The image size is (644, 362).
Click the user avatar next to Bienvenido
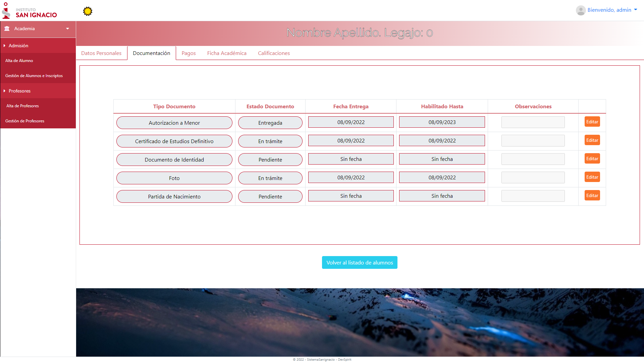click(581, 10)
